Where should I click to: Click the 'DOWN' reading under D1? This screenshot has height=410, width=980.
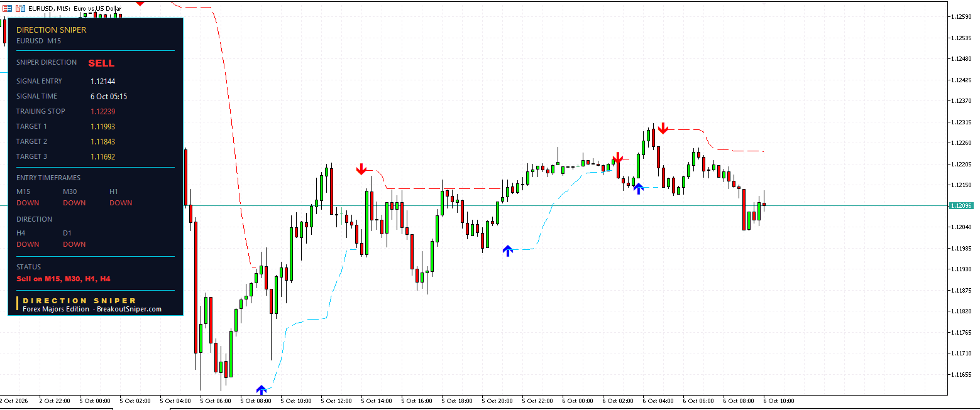[x=74, y=244]
